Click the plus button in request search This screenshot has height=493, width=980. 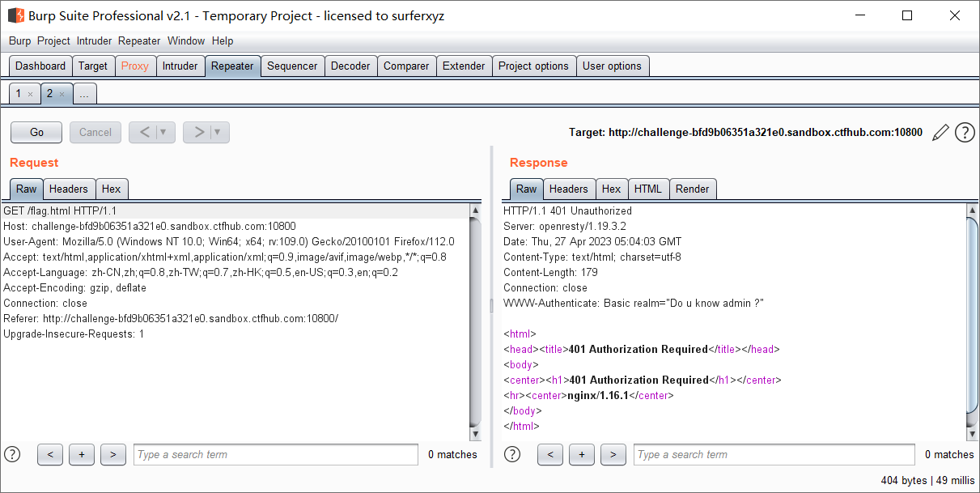coord(82,455)
